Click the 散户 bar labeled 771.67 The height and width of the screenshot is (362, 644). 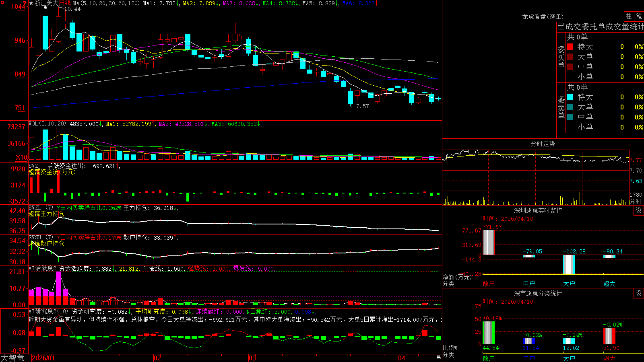pos(489,242)
